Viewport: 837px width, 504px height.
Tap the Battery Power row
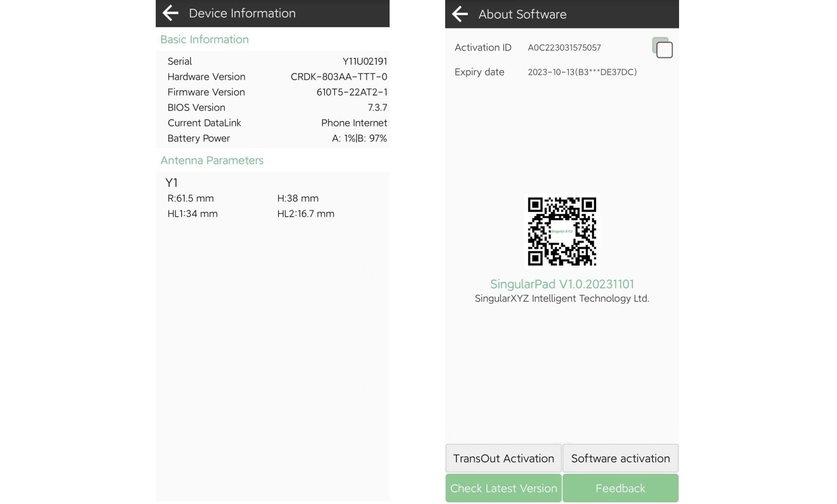point(272,138)
